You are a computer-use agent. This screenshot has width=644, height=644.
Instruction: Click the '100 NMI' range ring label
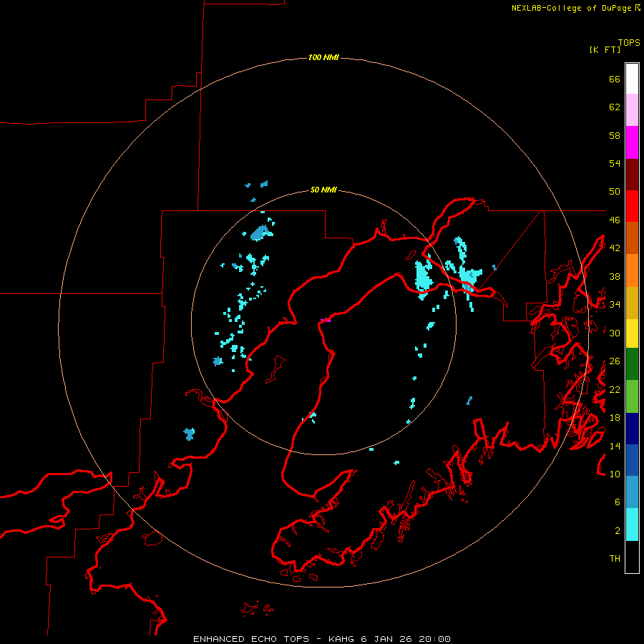(x=323, y=57)
